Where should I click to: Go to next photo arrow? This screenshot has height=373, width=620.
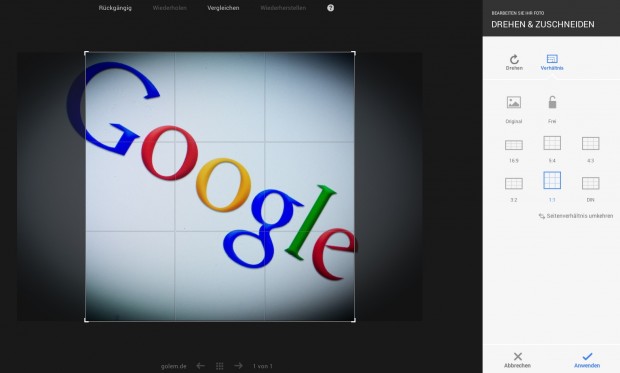pos(238,366)
